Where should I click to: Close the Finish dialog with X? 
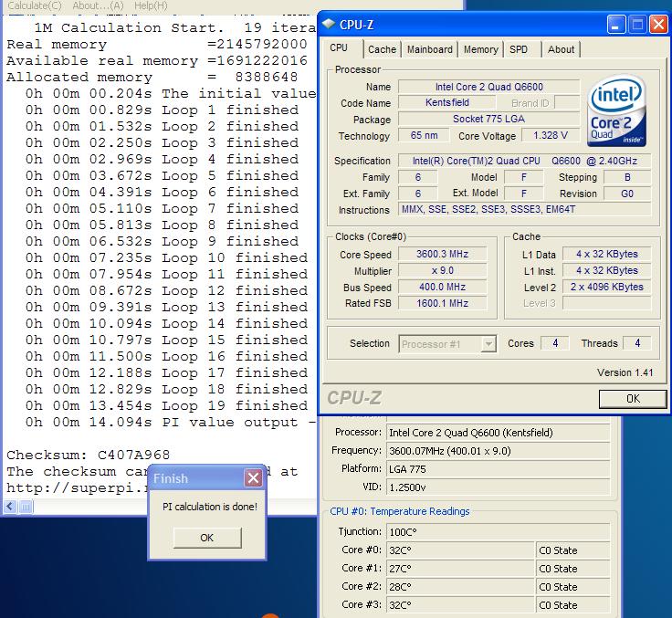tap(253, 477)
